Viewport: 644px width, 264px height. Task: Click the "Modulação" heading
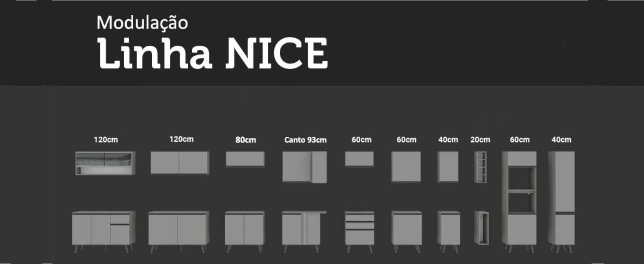coord(142,23)
